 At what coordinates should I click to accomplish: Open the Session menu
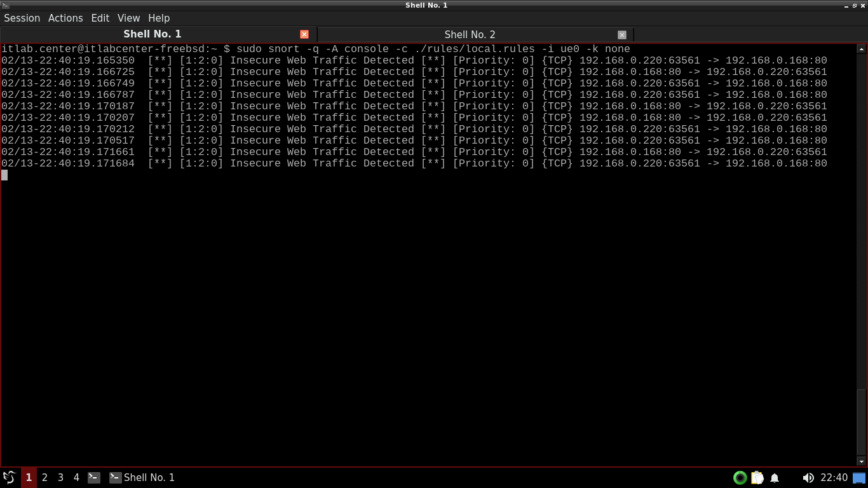pyautogui.click(x=22, y=18)
